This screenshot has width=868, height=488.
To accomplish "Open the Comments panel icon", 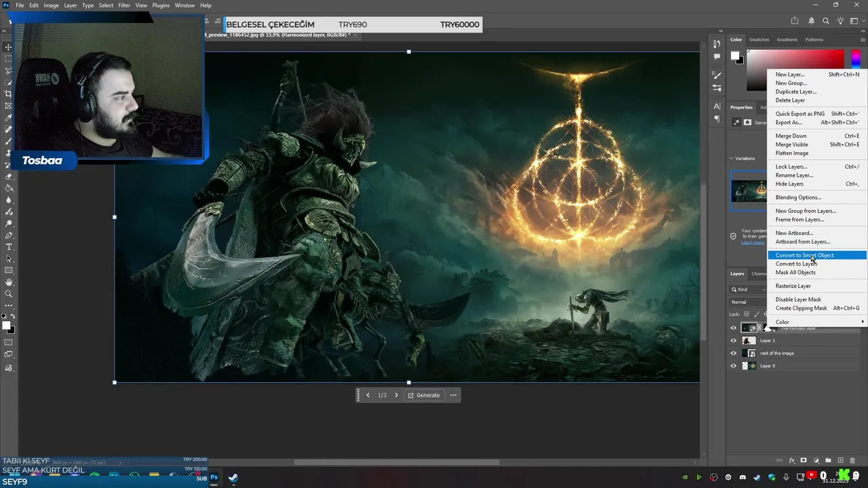I will pos(717,56).
